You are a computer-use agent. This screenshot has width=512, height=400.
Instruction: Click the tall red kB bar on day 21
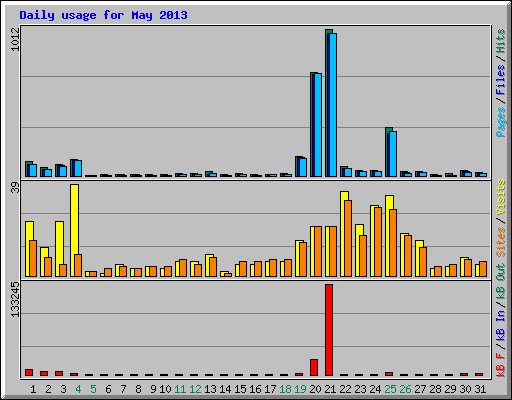tap(329, 330)
